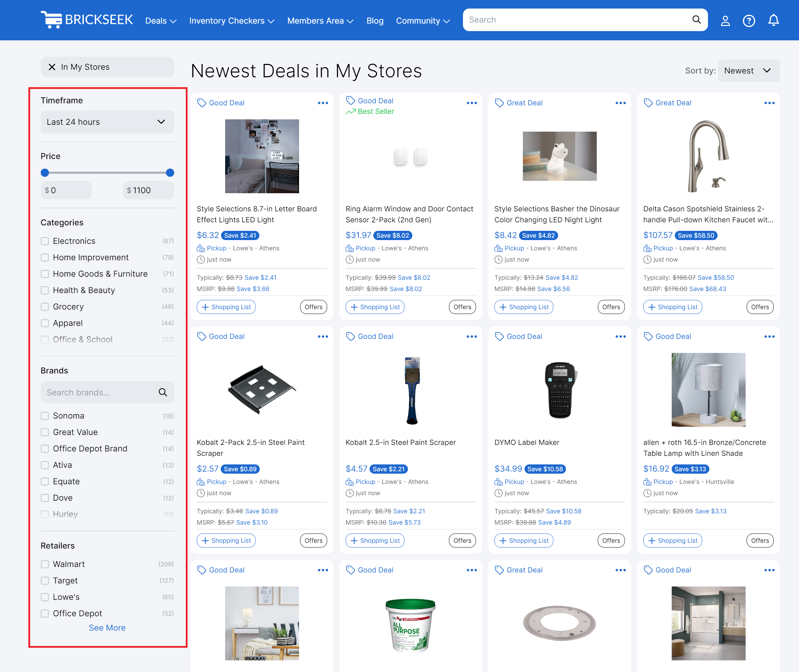The image size is (799, 672).
Task: Click Great Deal tag on Delta Faucet card
Action: (x=668, y=103)
